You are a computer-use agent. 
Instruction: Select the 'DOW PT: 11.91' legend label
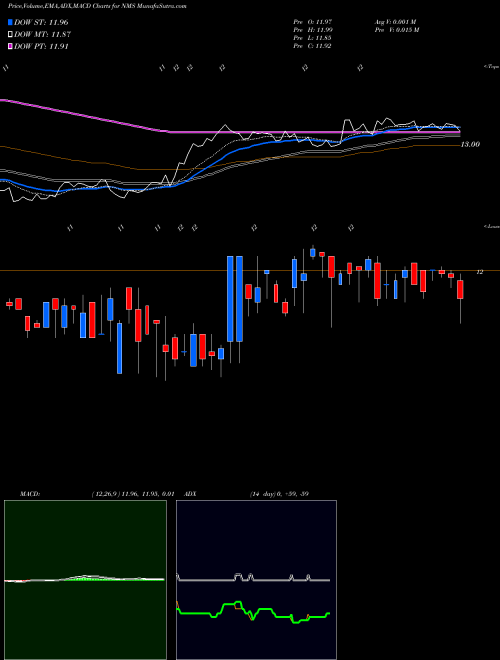pos(41,47)
